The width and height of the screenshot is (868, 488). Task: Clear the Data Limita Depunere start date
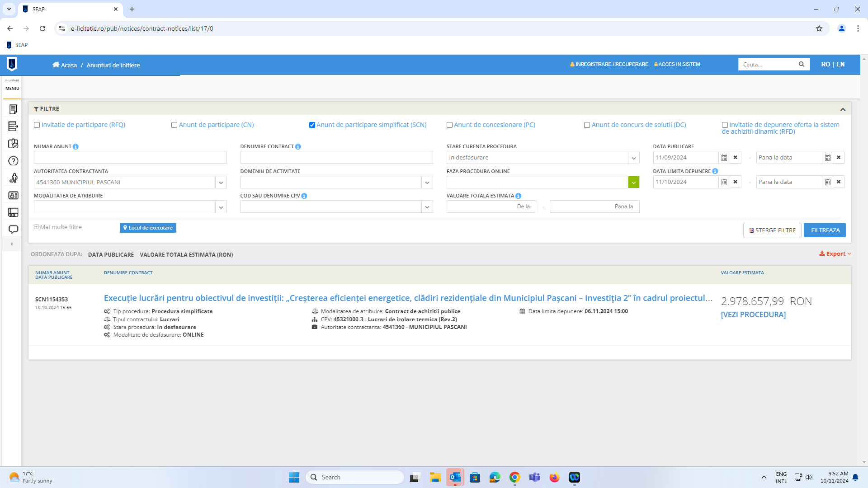tap(735, 182)
